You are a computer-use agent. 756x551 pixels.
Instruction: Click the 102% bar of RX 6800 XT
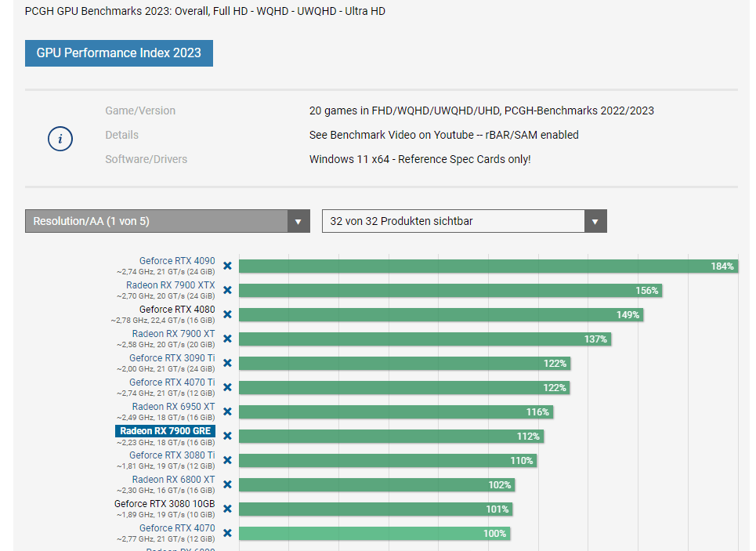tap(377, 485)
